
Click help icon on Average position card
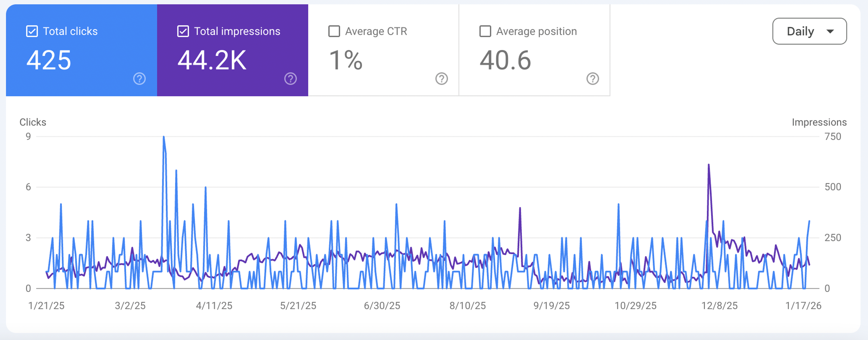pos(592,78)
